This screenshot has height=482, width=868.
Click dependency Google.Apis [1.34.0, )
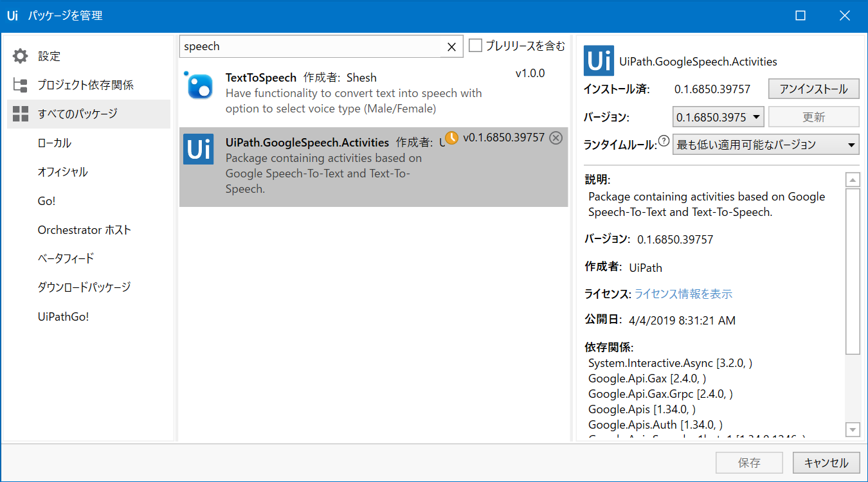[x=642, y=409]
